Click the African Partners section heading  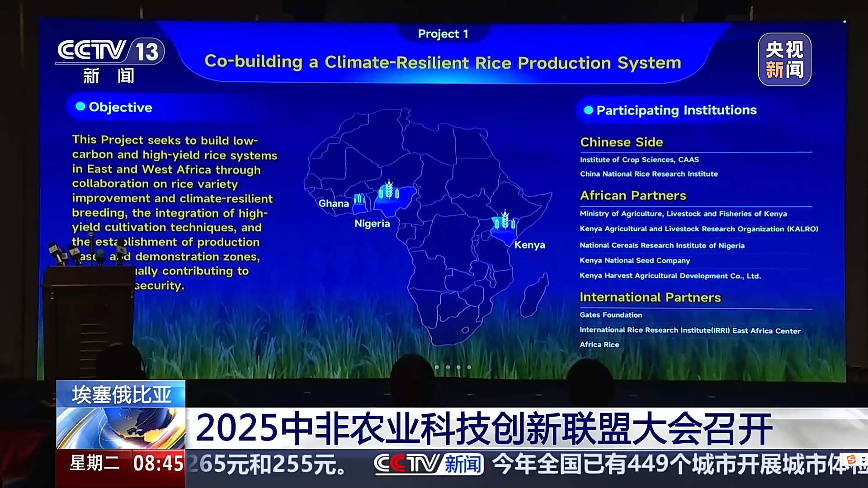coord(633,196)
